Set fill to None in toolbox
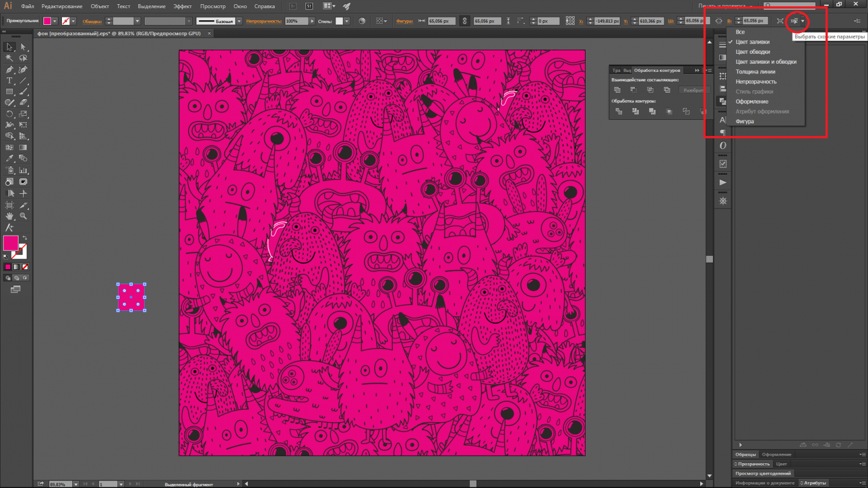Screen dimensions: 868x488 point(25,267)
